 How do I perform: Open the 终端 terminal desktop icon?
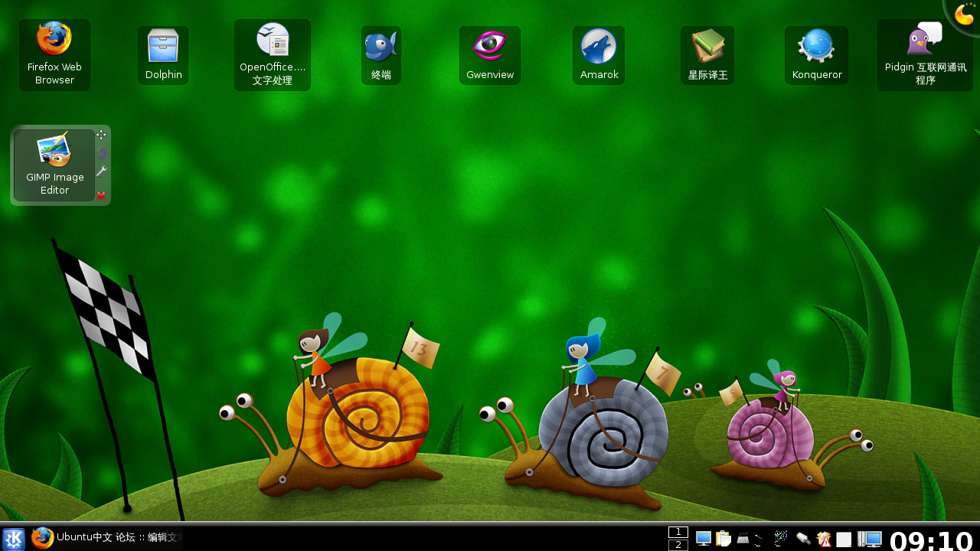coord(381,55)
